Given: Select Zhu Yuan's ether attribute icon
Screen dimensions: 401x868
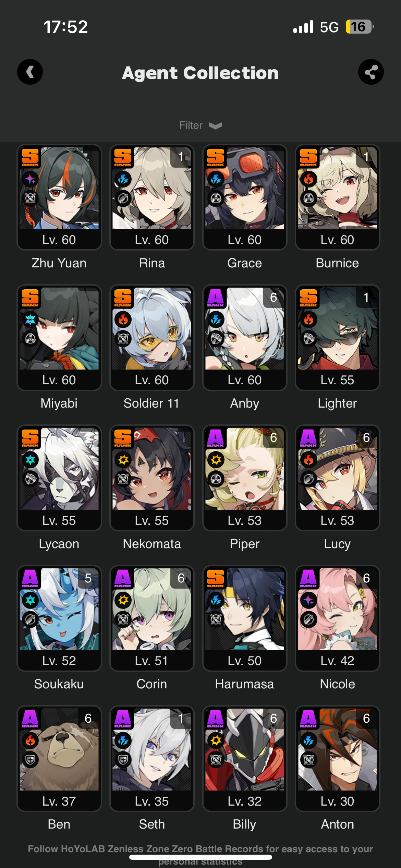Looking at the screenshot, I should click(x=30, y=179).
